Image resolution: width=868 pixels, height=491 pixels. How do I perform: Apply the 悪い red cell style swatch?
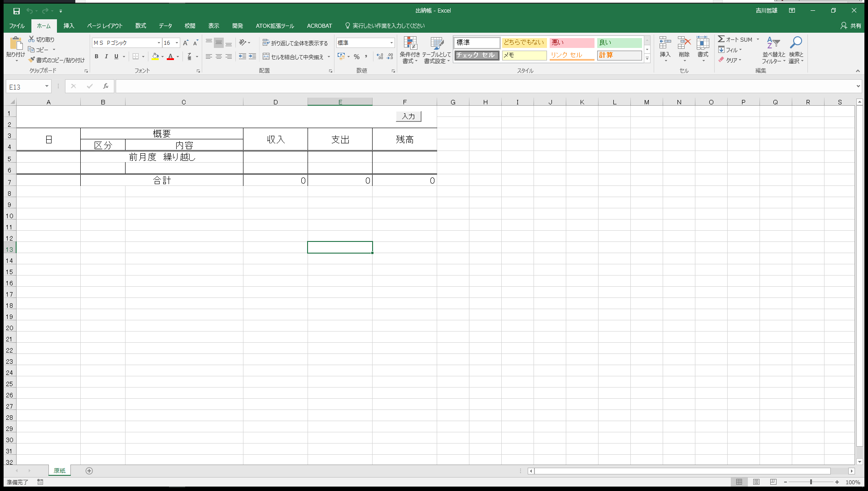572,43
